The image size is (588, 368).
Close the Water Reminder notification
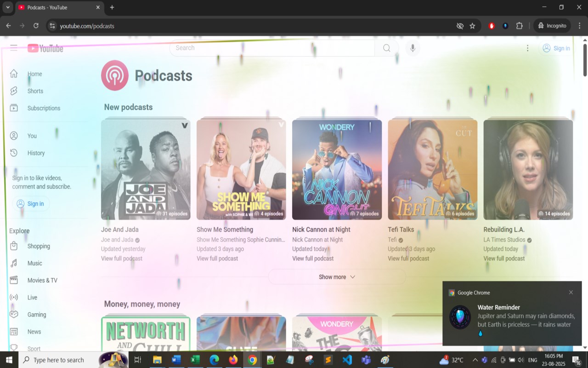[x=571, y=292]
